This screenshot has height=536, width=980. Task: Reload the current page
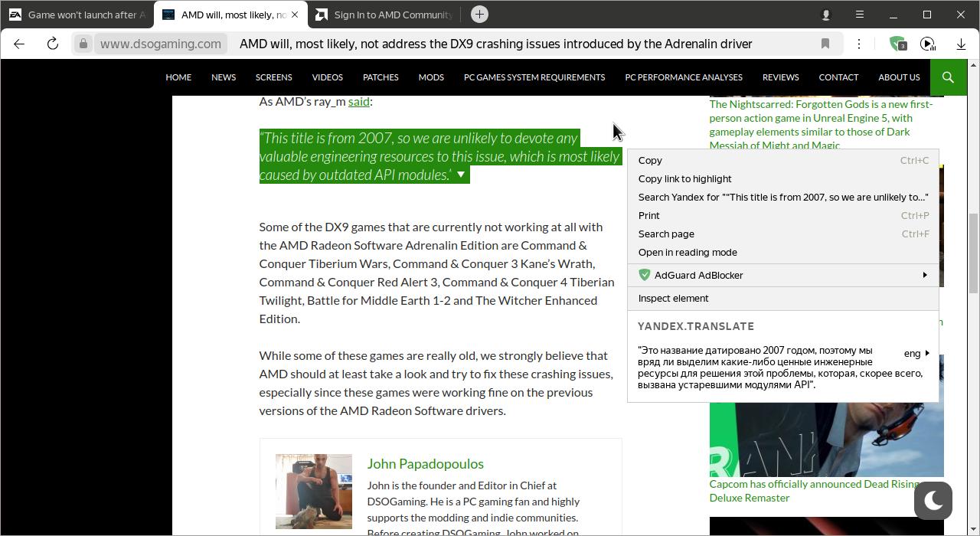pyautogui.click(x=53, y=44)
